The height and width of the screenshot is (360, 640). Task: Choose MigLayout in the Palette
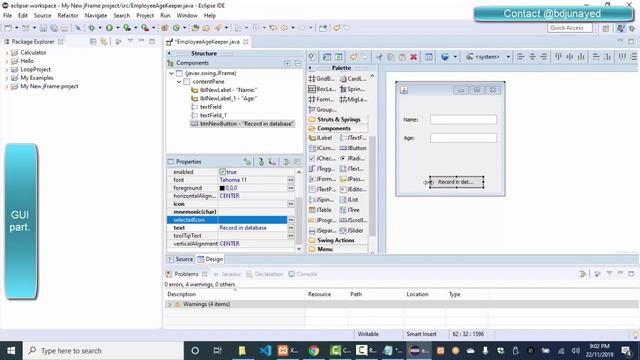(353, 99)
